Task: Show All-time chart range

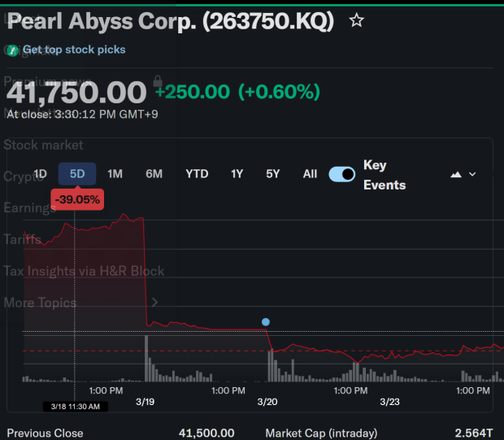Action: 310,174
